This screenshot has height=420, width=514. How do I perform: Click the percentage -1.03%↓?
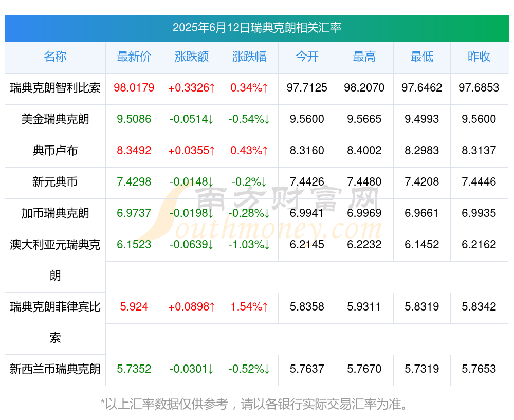[x=249, y=245]
